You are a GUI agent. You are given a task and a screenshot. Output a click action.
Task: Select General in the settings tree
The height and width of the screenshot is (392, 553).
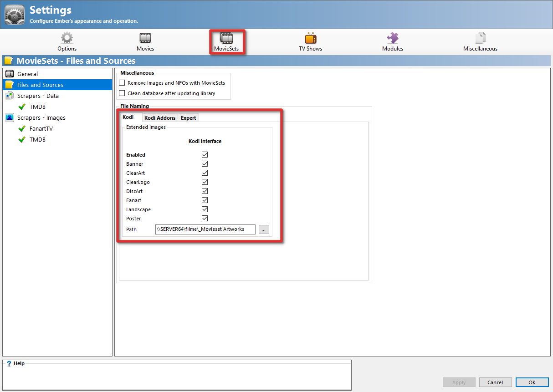[x=57, y=74]
